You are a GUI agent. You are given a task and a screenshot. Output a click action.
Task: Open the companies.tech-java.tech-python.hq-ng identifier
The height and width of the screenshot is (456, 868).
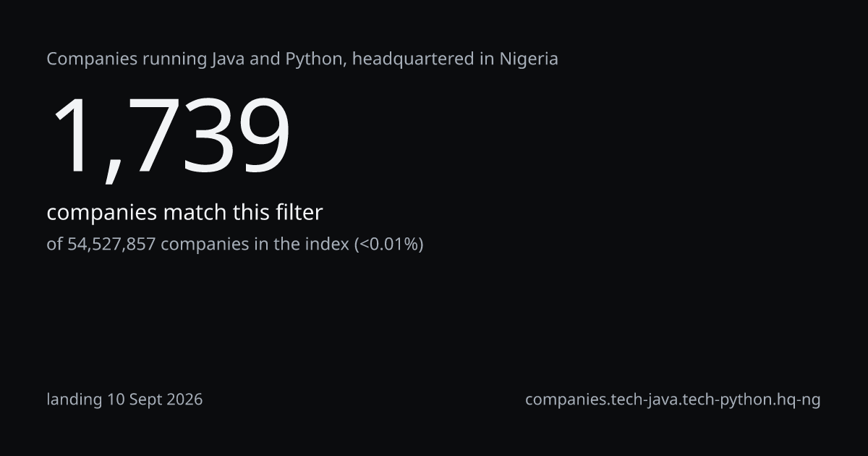click(x=673, y=399)
